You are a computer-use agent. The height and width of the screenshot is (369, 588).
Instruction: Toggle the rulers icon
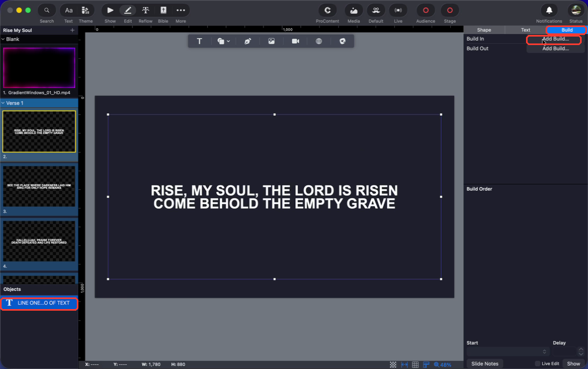coord(426,365)
